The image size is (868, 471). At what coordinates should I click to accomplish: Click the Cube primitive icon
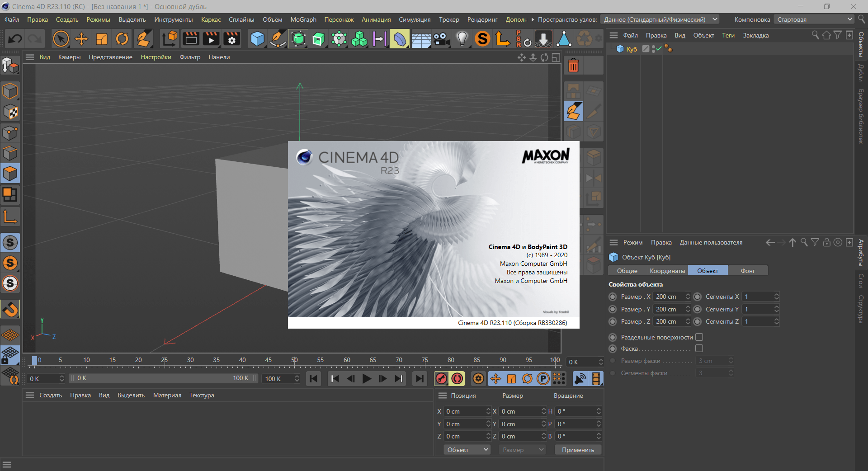pyautogui.click(x=257, y=39)
